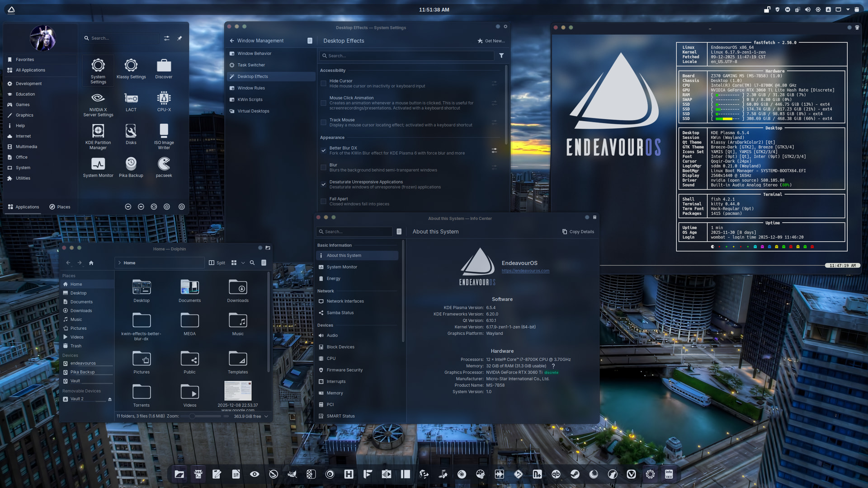868x488 pixels.
Task: Launch the Disks utility
Action: point(131,135)
